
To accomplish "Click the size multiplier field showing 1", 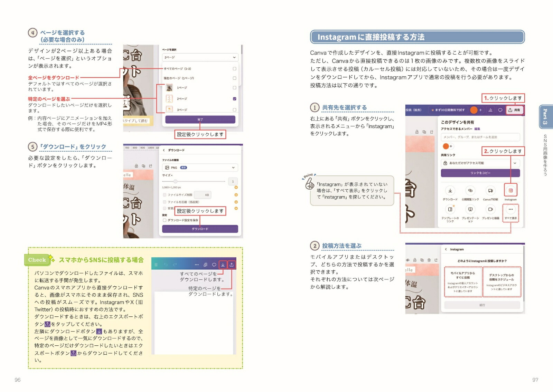I will coord(233,181).
